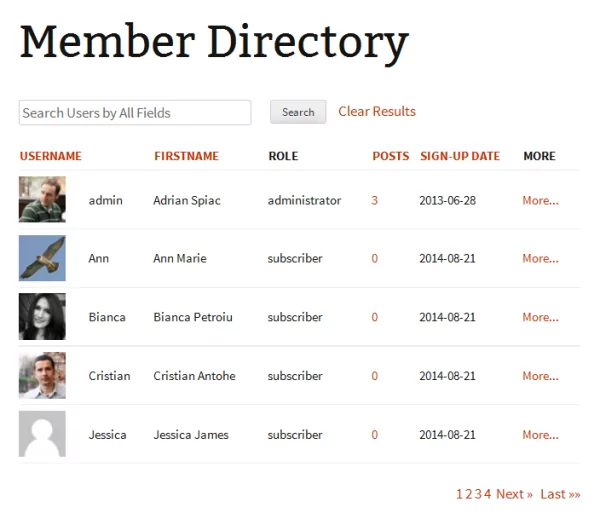This screenshot has height=513, width=600.
Task: Show More info for Bianca Petroiu
Action: coord(540,317)
